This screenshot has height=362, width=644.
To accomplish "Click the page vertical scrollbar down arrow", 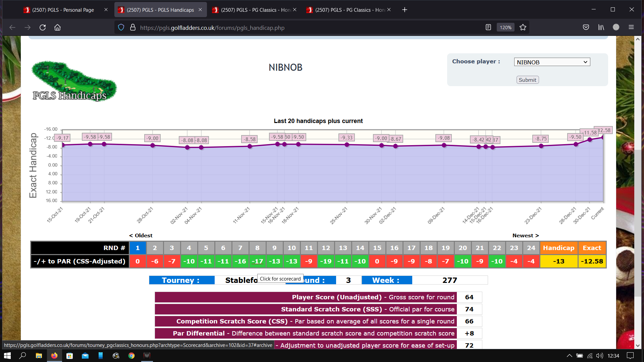I will coord(638,346).
